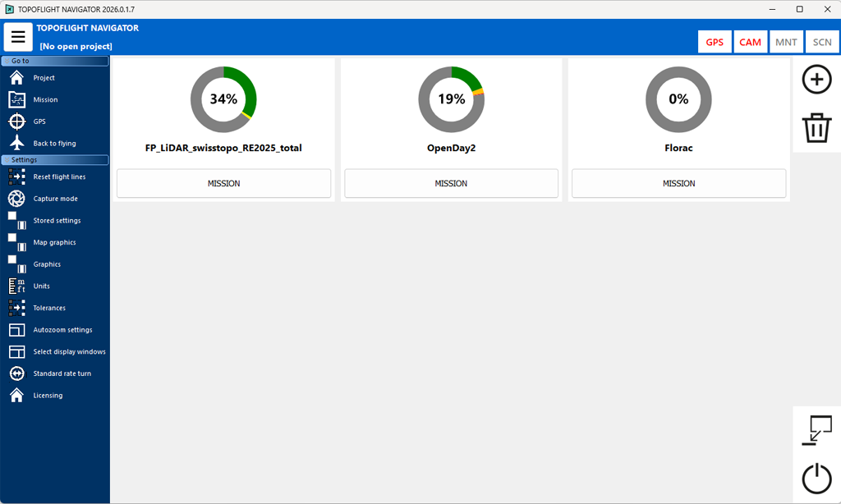Collapse the Go to section header
The width and height of the screenshot is (841, 504).
55,61
